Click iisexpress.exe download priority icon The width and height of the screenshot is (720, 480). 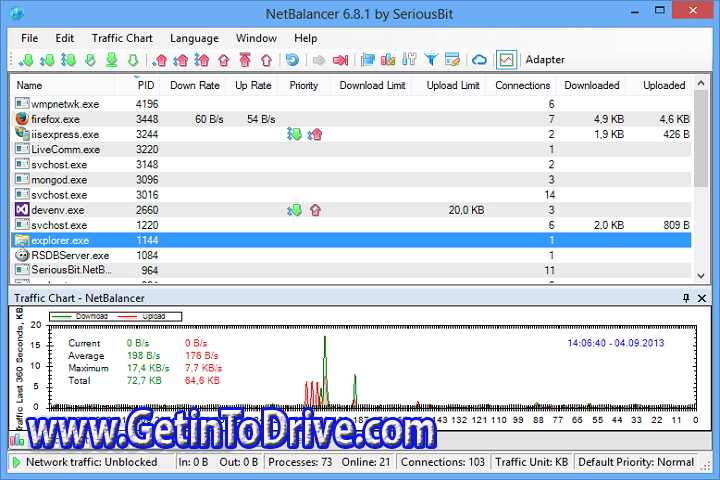[294, 134]
